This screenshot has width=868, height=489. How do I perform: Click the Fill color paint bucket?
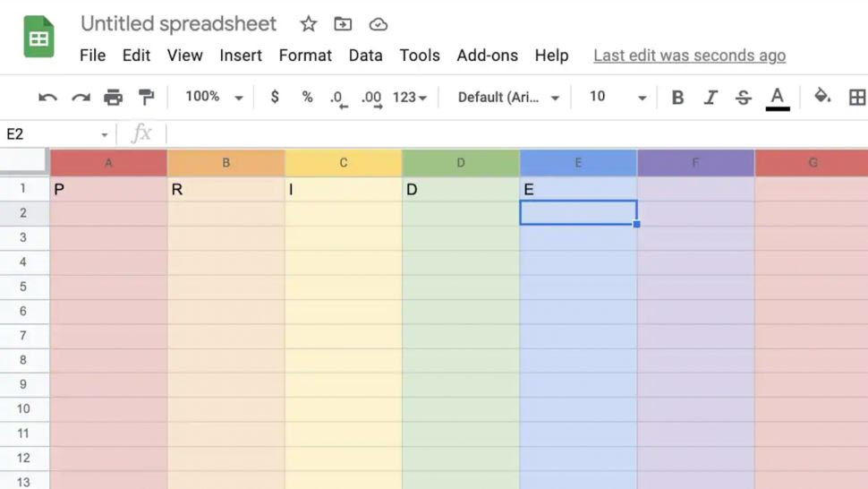click(822, 97)
